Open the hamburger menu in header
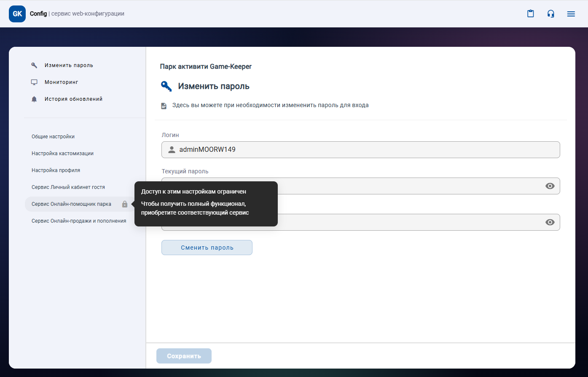Viewport: 588px width, 377px height. (571, 14)
